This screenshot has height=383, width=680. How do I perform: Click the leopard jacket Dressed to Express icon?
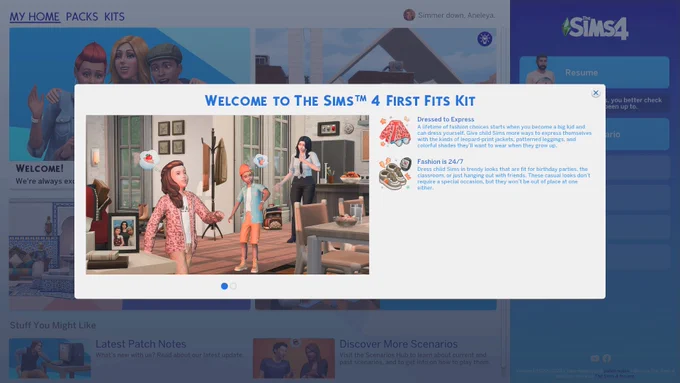pyautogui.click(x=395, y=132)
